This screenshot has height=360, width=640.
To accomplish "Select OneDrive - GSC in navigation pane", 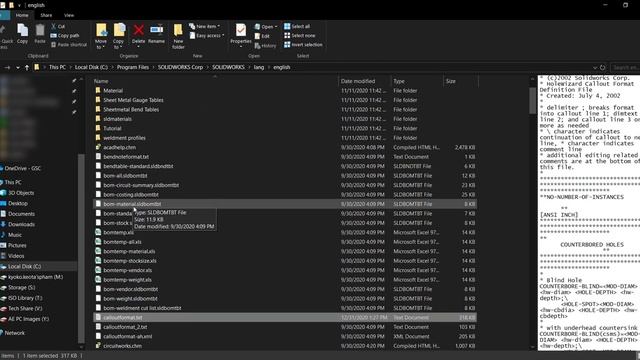I will tap(22, 168).
